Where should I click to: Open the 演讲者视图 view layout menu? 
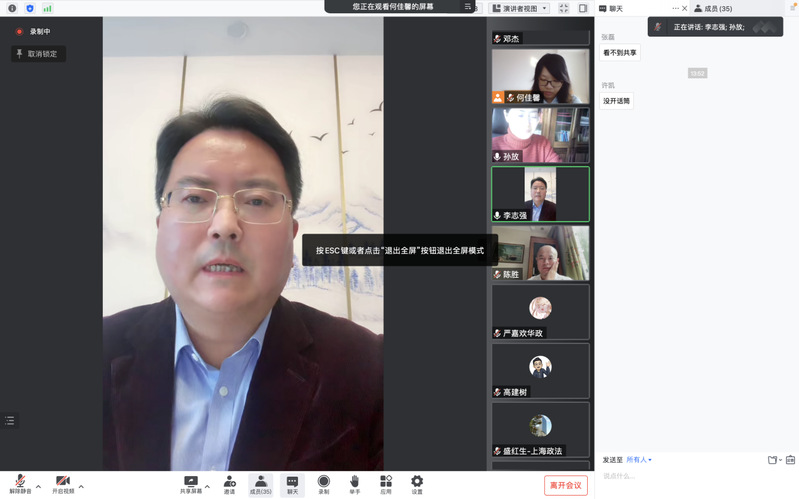click(x=519, y=9)
